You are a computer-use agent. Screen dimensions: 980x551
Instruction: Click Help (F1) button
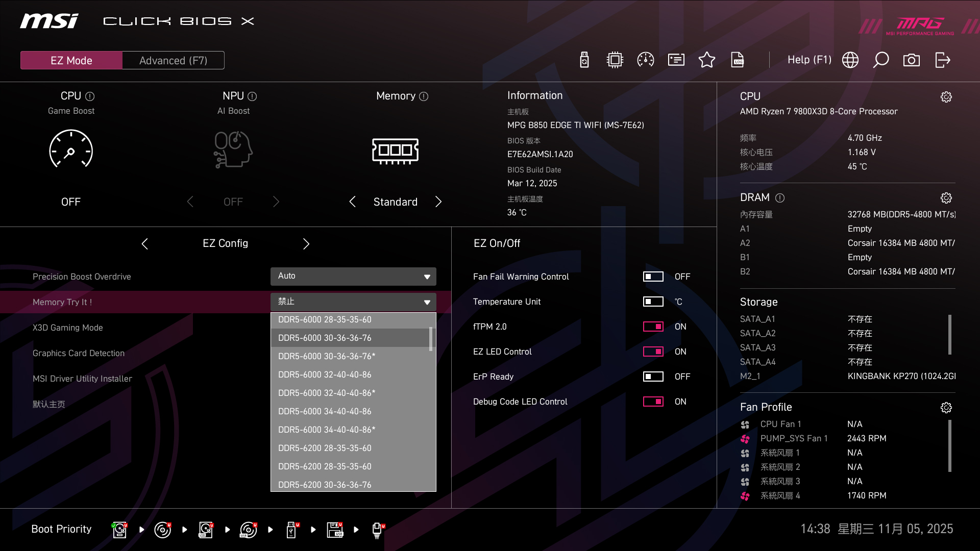[809, 60]
